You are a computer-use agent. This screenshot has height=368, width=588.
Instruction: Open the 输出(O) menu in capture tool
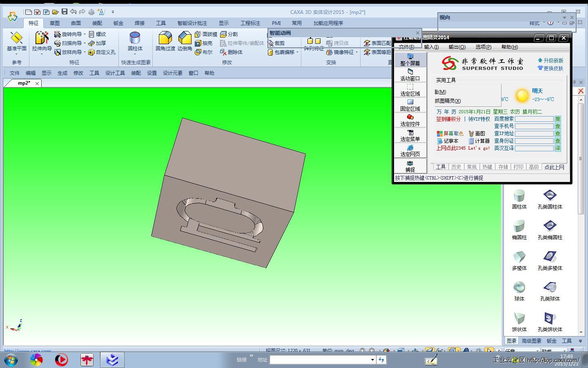point(457,47)
